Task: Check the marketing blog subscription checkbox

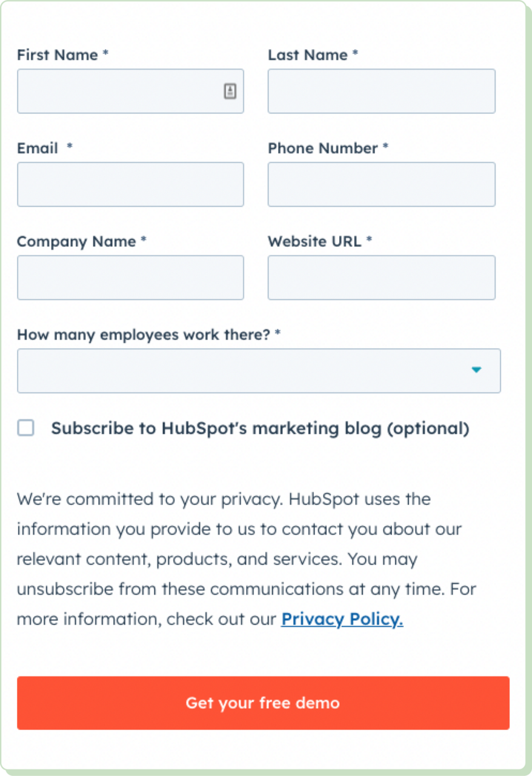Action: click(26, 429)
